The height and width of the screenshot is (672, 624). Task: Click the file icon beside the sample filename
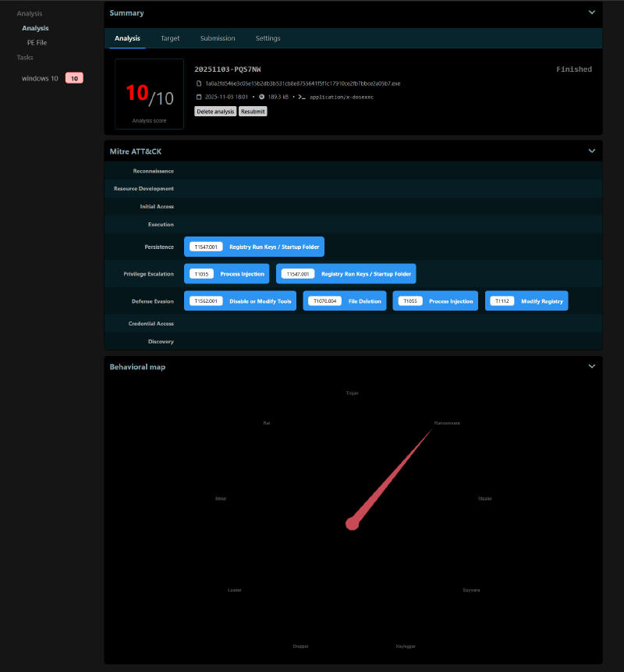tap(199, 84)
